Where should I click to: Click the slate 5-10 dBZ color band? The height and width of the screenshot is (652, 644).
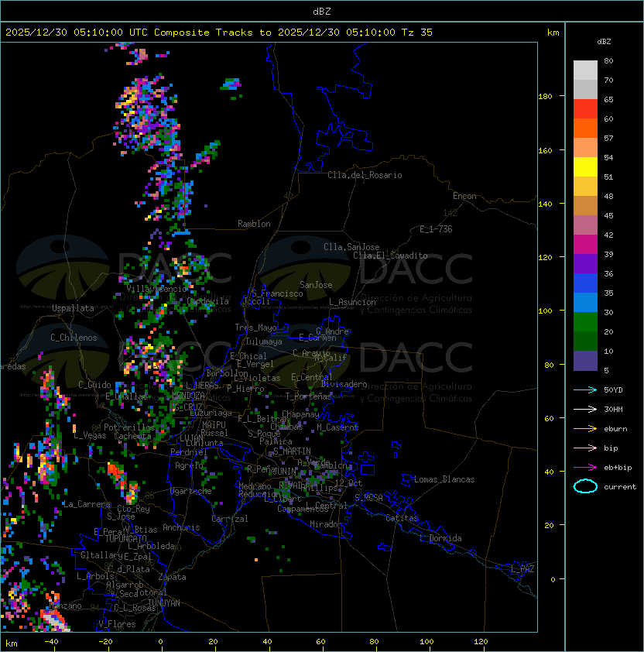click(585, 361)
